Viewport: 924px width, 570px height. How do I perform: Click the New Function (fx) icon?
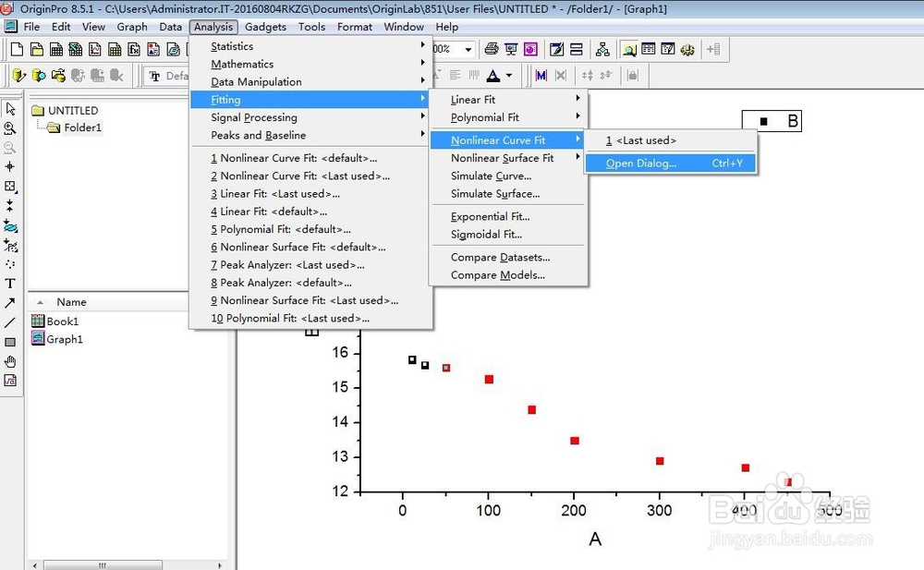tap(134, 50)
